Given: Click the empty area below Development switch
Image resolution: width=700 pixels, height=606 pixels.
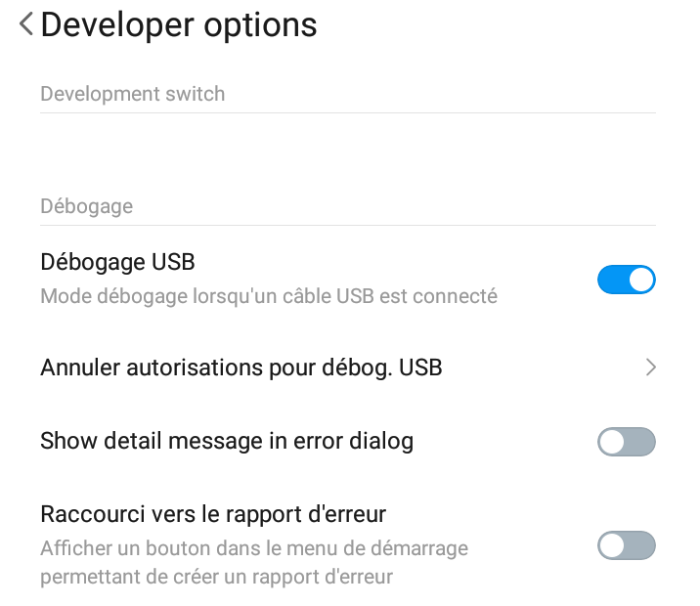Looking at the screenshot, I should pyautogui.click(x=348, y=151).
